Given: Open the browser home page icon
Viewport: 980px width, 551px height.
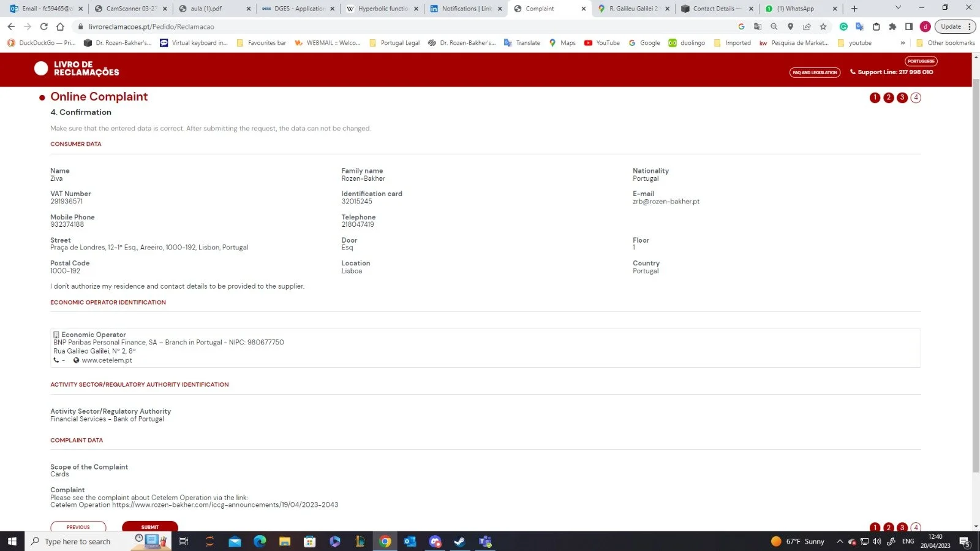Looking at the screenshot, I should pos(60,26).
